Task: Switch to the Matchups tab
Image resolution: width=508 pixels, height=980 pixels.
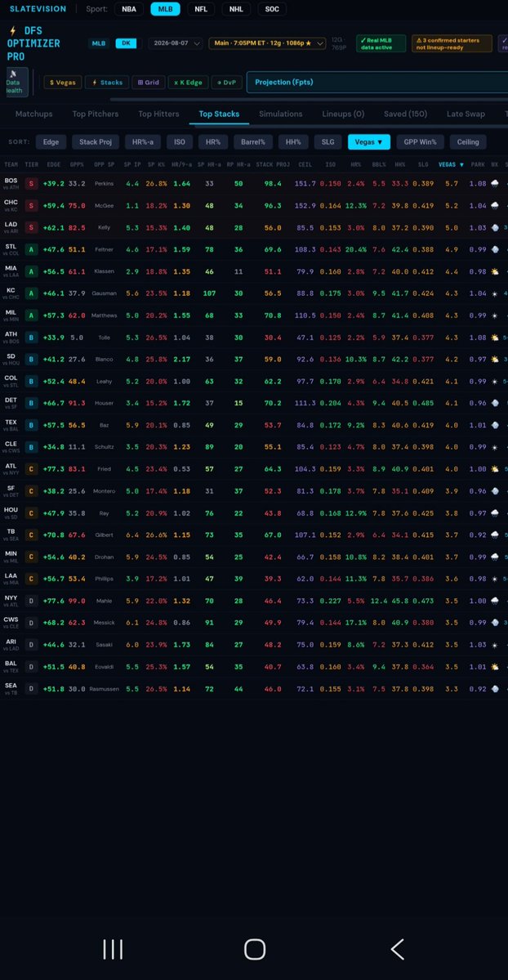Action: point(33,114)
